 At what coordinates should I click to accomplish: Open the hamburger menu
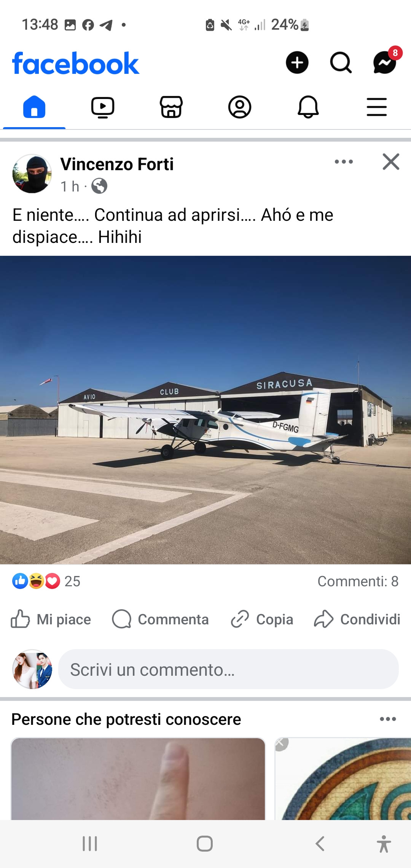pyautogui.click(x=377, y=107)
